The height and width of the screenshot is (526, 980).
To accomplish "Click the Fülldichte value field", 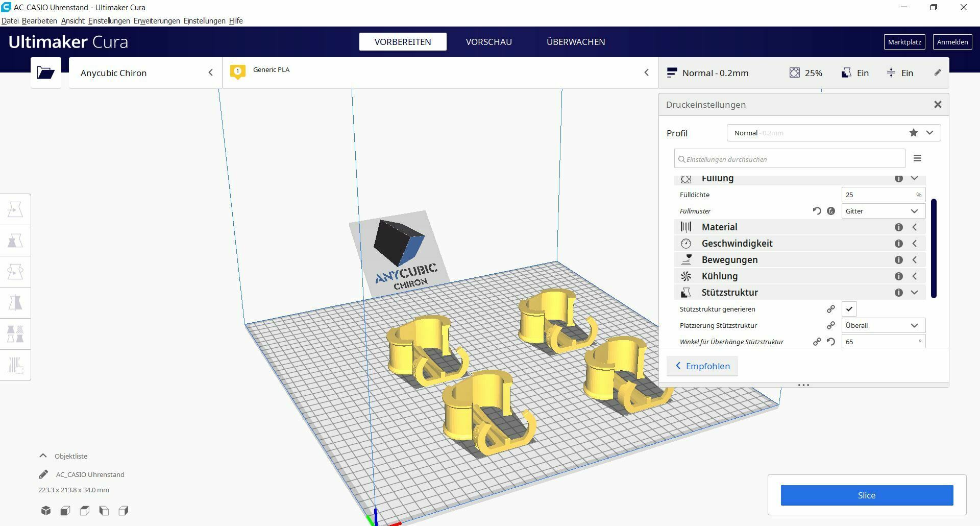I will pyautogui.click(x=884, y=195).
